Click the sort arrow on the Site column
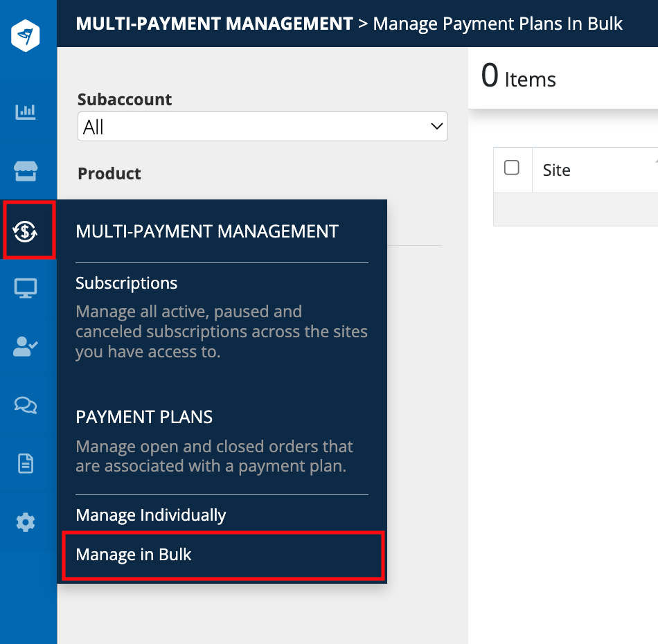The width and height of the screenshot is (658, 644). pyautogui.click(x=654, y=161)
